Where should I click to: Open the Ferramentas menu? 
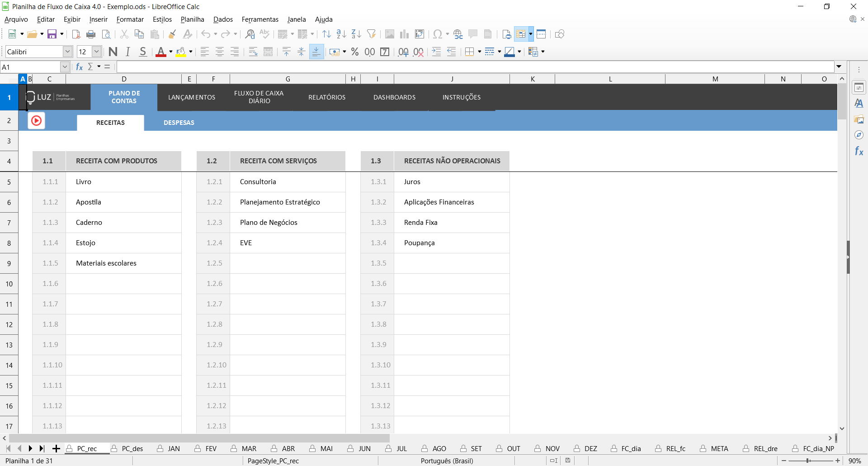coord(259,19)
